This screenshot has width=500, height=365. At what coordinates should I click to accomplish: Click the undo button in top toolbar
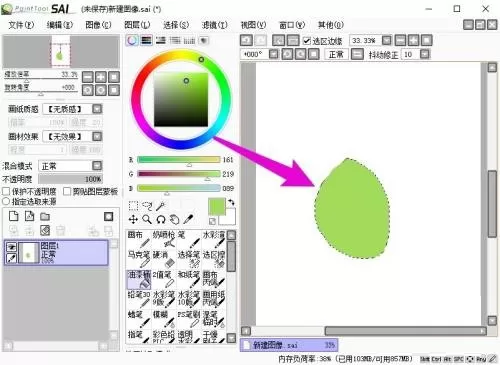246,40
